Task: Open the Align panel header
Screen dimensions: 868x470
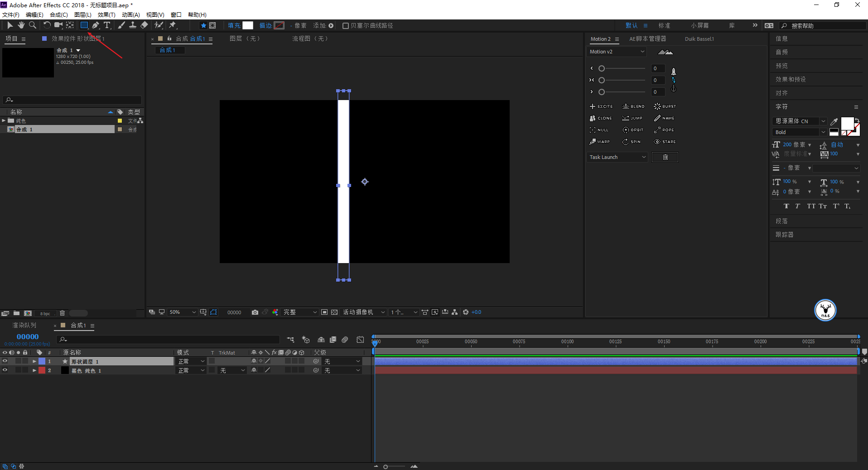Action: [x=781, y=93]
